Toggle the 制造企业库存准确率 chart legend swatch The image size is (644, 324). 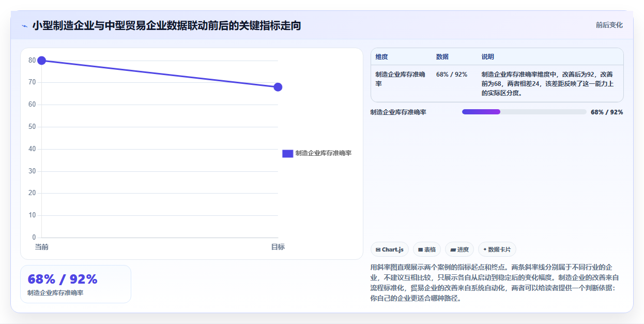287,153
